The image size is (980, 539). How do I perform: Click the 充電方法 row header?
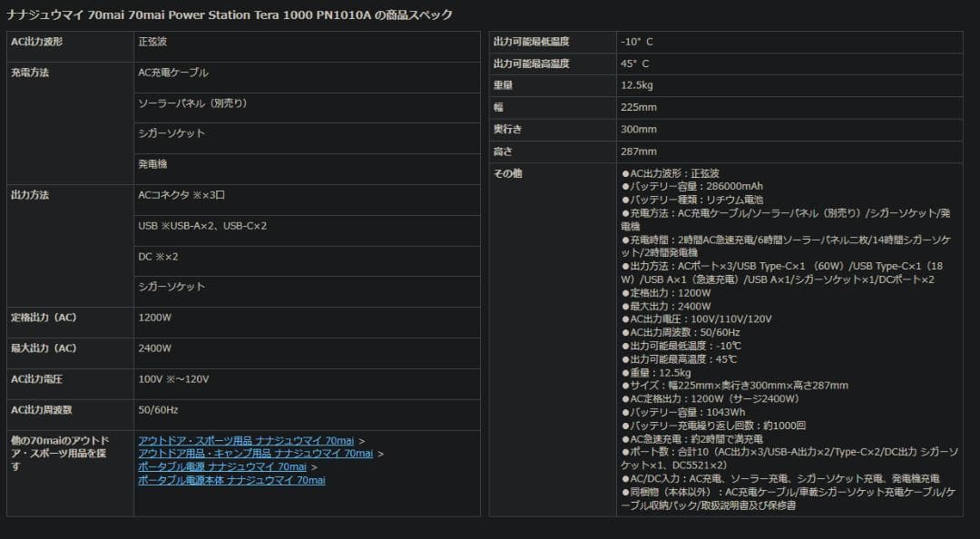coord(32,72)
